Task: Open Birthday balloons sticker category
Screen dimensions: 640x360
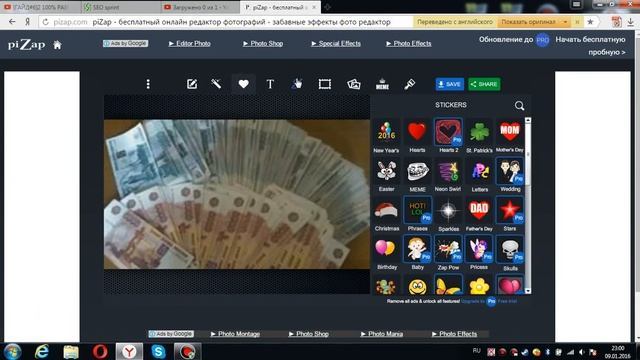Action: [x=386, y=253]
